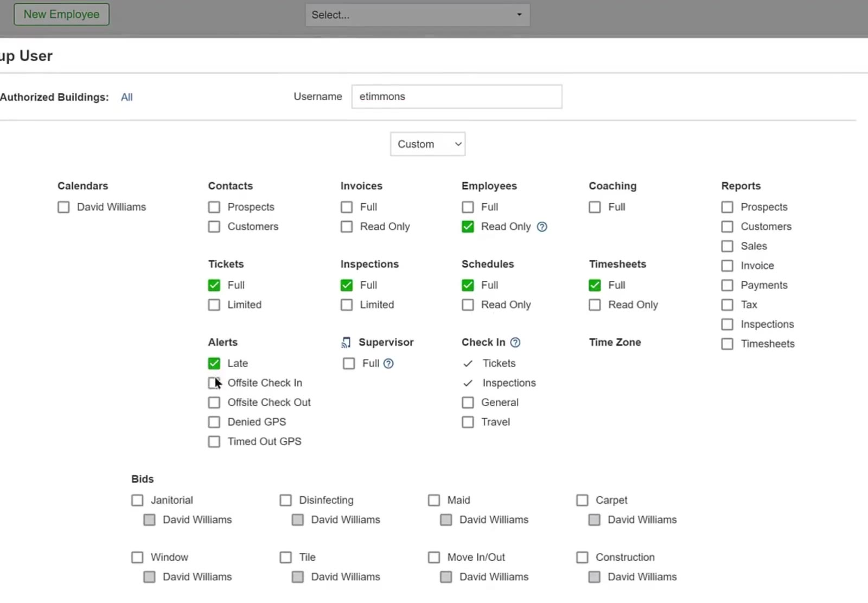Check the Tickets Limited checkbox

[214, 305]
